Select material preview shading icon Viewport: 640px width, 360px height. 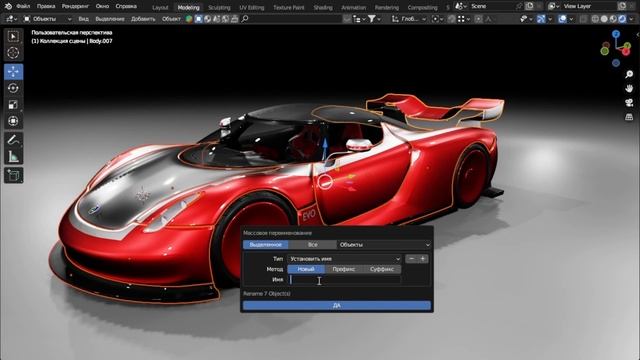(x=613, y=19)
